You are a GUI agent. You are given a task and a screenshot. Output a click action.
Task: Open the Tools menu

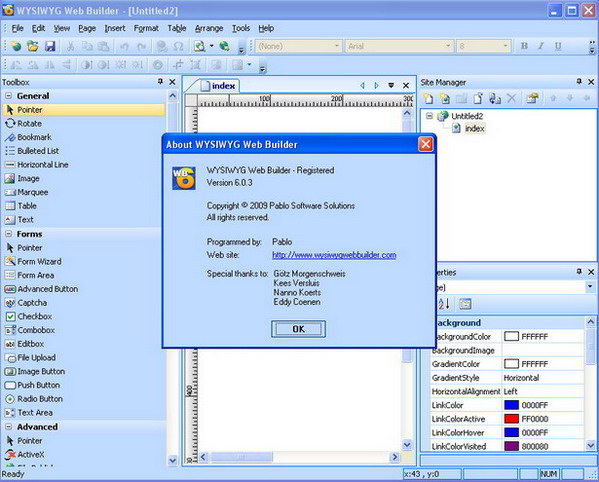click(241, 28)
